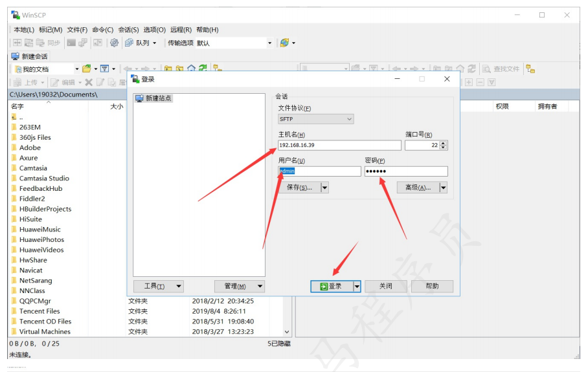The height and width of the screenshot is (372, 588).
Task: Open the Options (选项) menu
Action: 155,30
